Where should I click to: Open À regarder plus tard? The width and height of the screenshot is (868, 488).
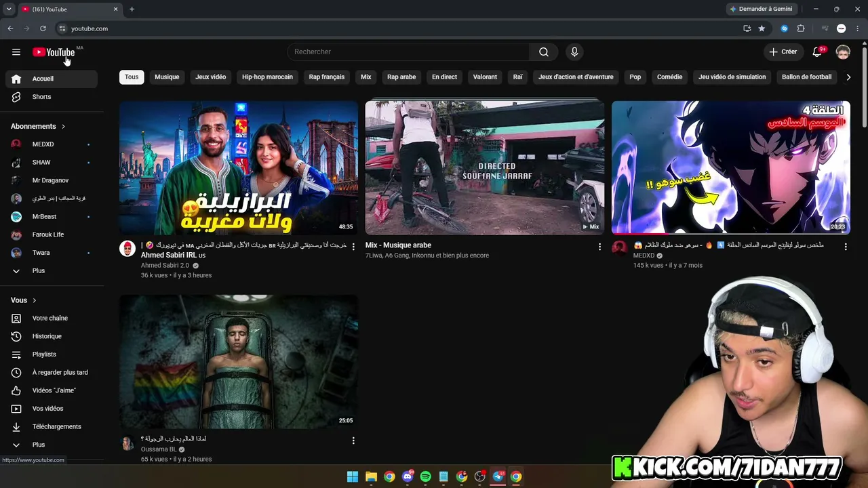click(x=52, y=373)
